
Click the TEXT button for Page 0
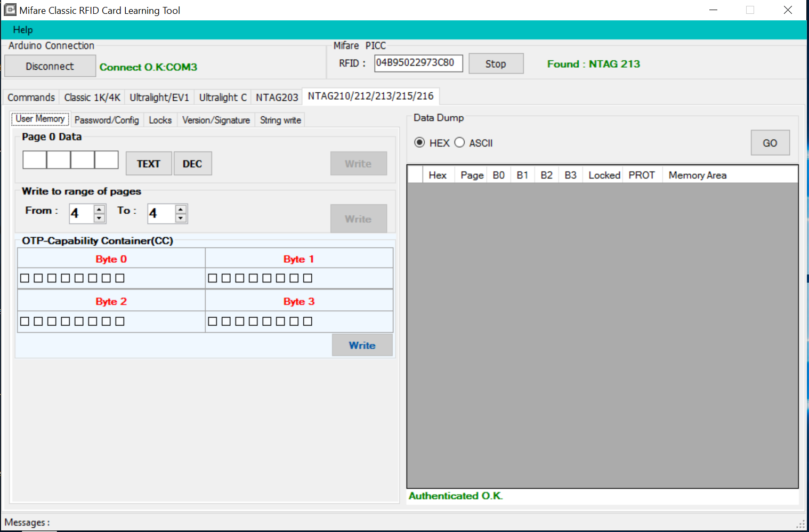point(149,164)
